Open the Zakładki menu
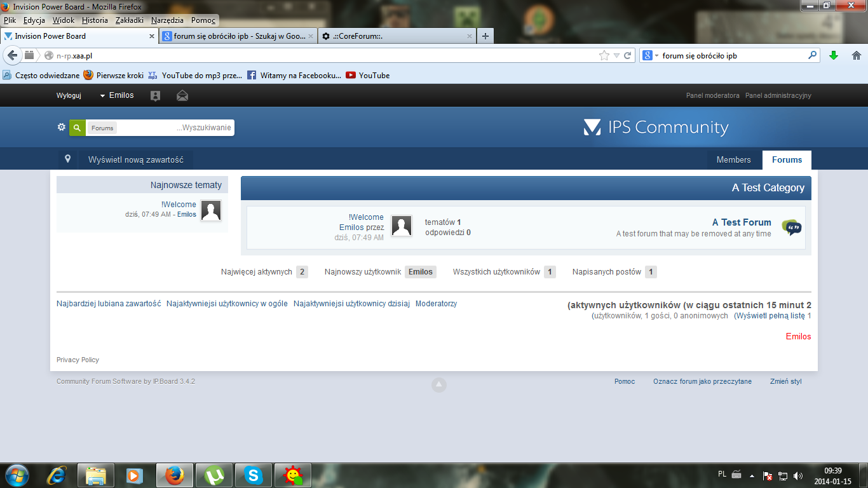 (130, 20)
